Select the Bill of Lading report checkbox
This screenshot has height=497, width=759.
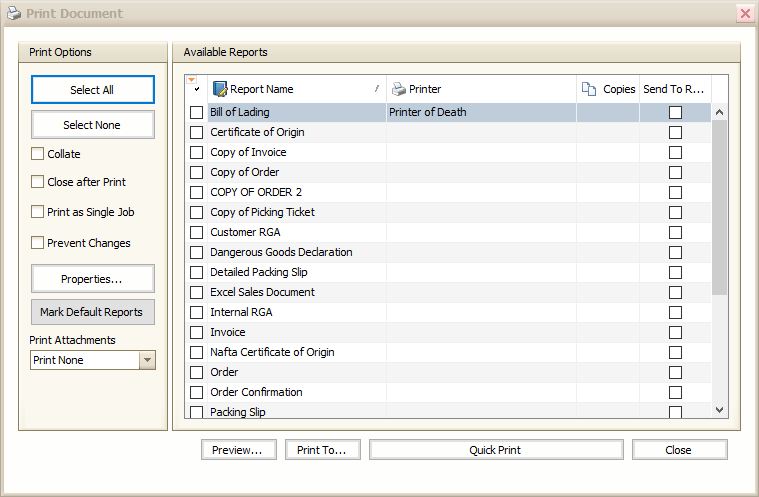(196, 113)
